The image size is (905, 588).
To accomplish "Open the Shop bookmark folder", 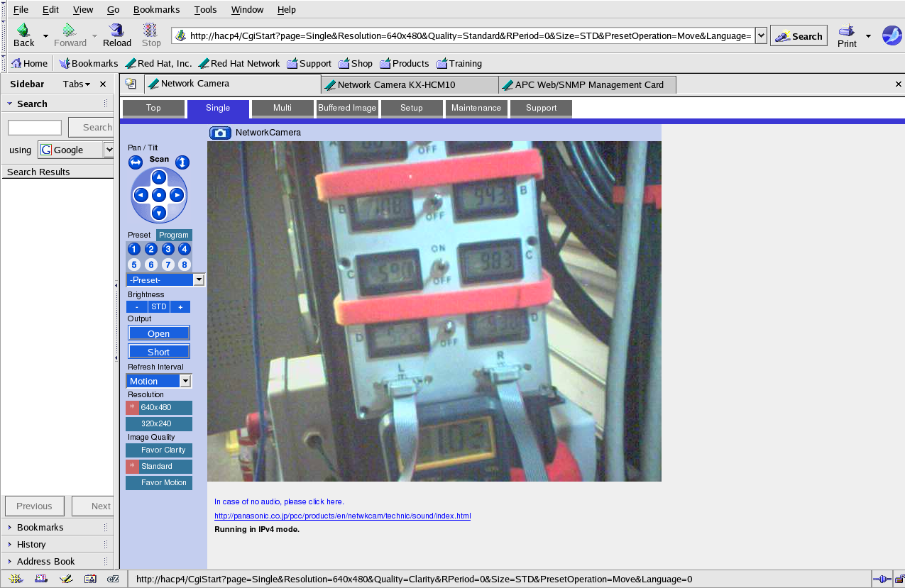I will (x=356, y=63).
